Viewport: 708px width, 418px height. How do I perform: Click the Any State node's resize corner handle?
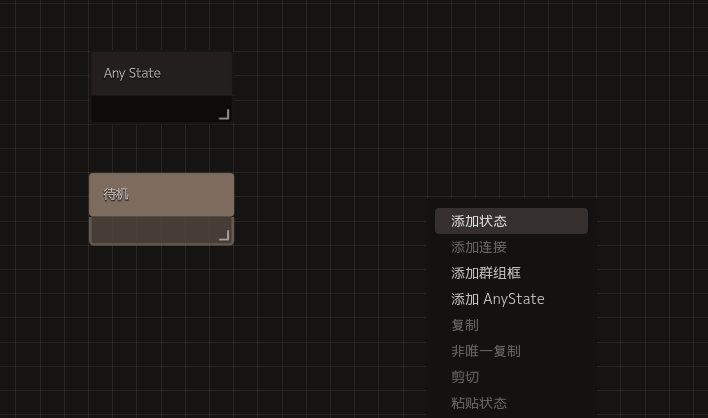(224, 115)
